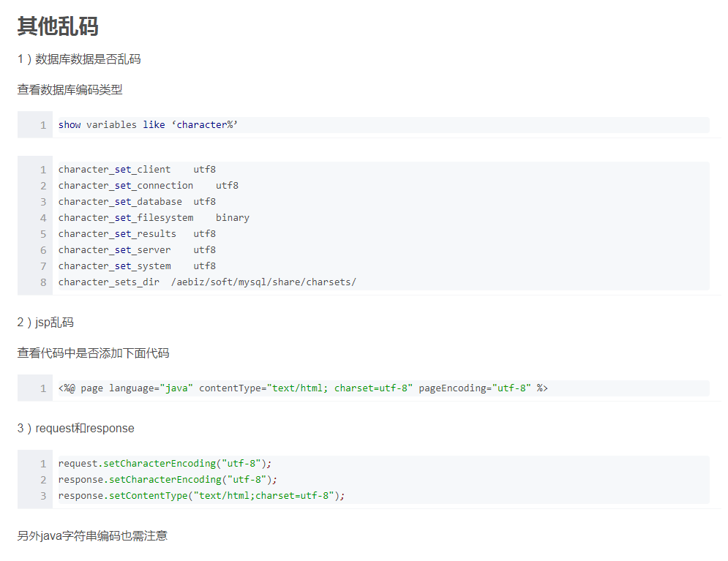Image resolution: width=728 pixels, height=561 pixels.
Task: Click the character_set_connection line
Action: coord(148,186)
